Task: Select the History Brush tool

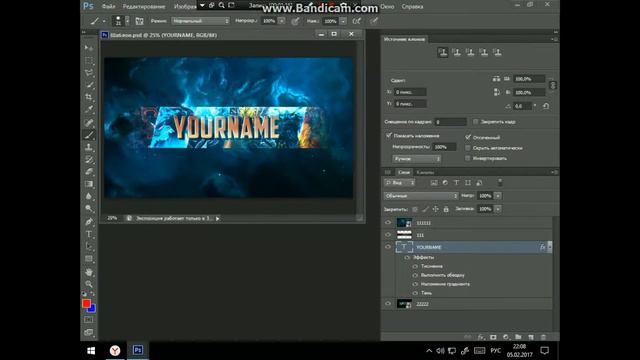Action: [x=89, y=160]
